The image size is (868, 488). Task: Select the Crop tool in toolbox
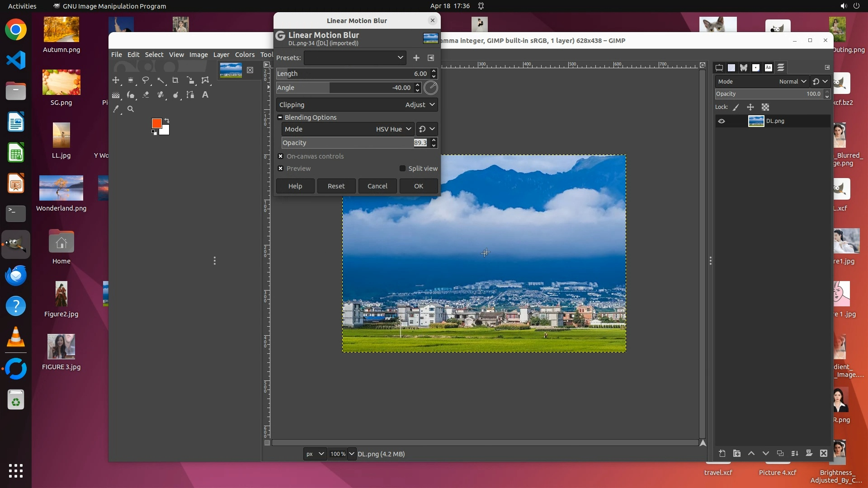[x=175, y=80]
